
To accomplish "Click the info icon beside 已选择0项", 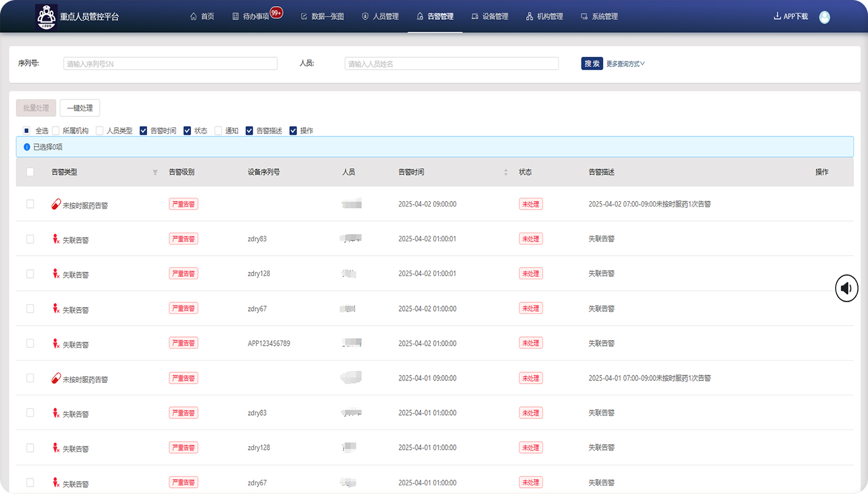I will click(27, 147).
